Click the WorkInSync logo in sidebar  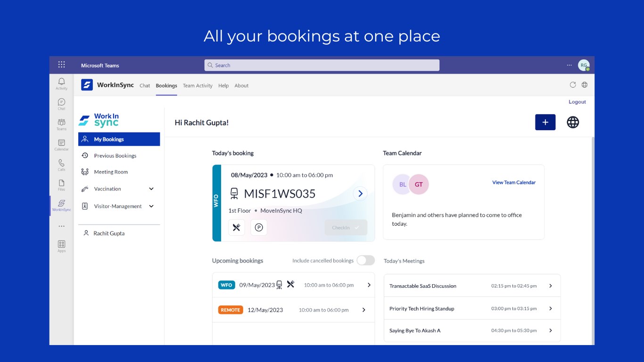(99, 120)
